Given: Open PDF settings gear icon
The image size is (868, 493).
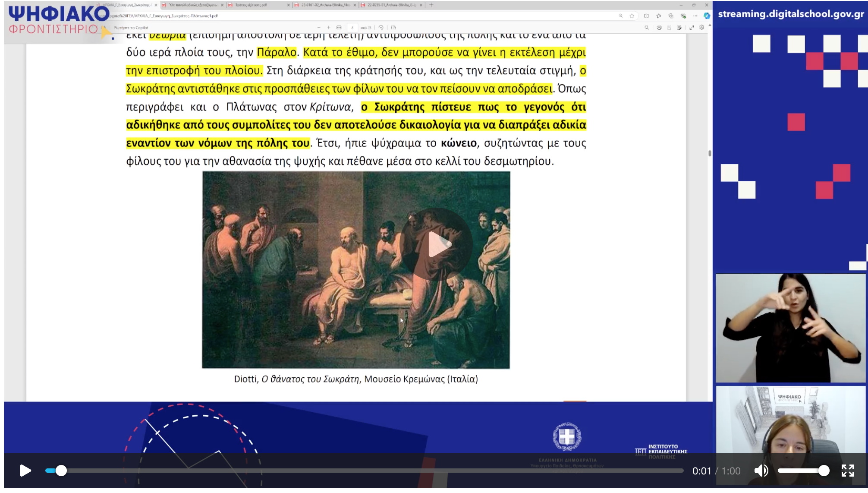Looking at the screenshot, I should 701,28.
